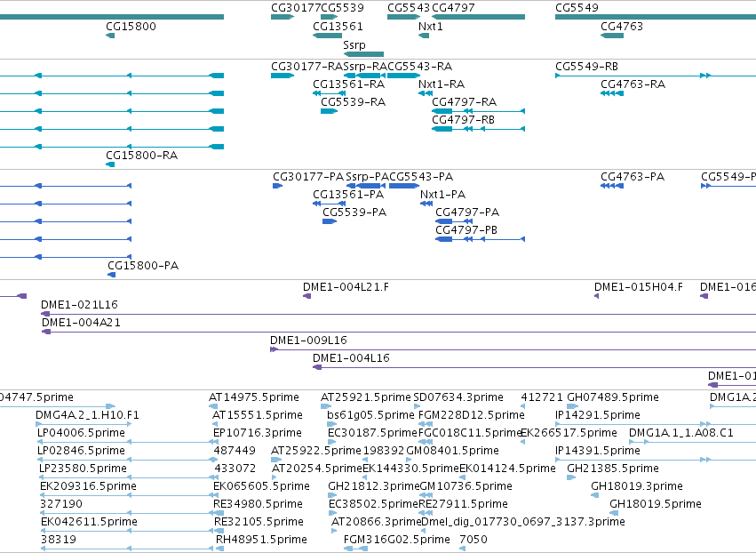Click EST GH21385.5prime label
Screen dimensions: 756x553
pos(613,469)
